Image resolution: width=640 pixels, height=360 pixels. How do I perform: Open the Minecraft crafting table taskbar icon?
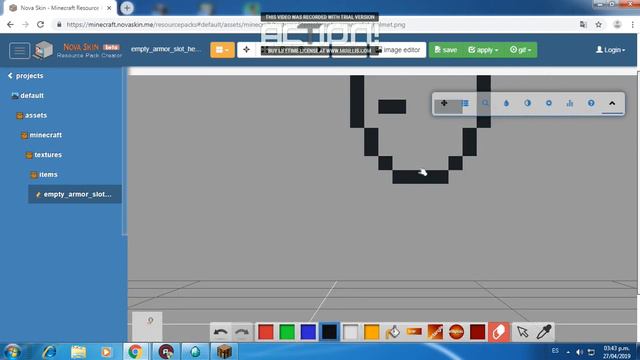click(224, 351)
